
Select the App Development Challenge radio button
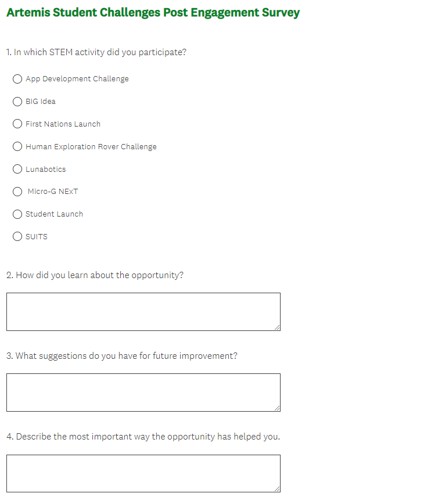(x=17, y=79)
